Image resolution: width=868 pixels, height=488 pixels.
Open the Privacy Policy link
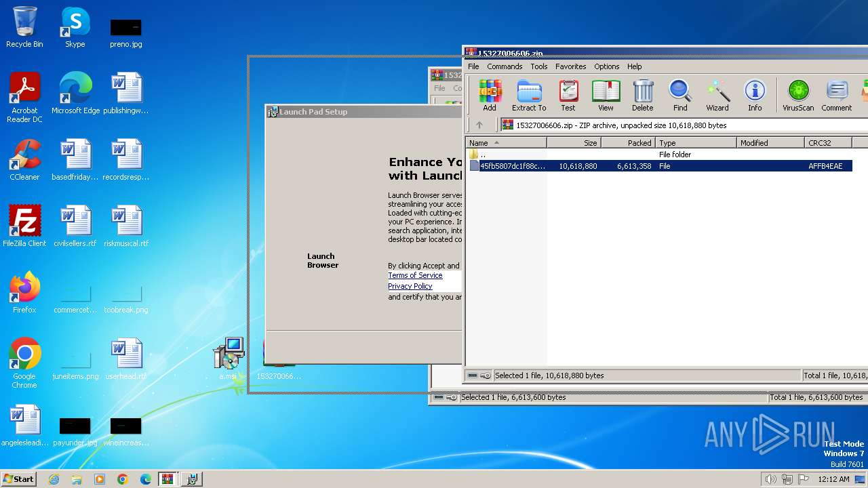pyautogui.click(x=410, y=286)
